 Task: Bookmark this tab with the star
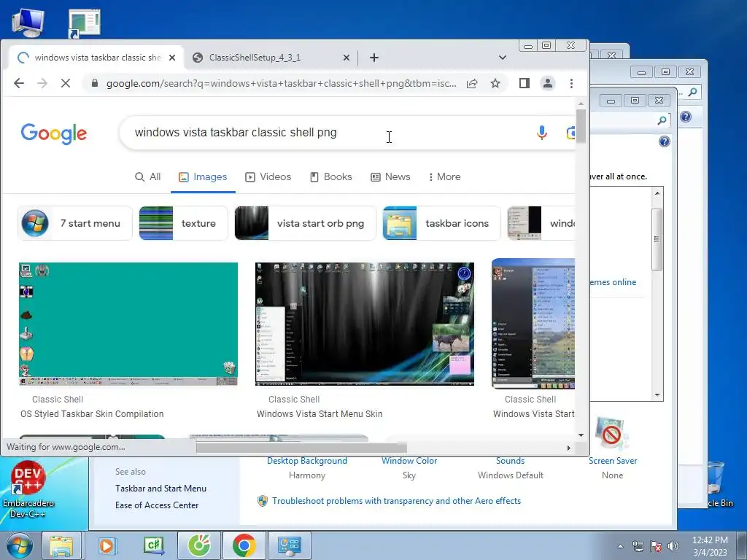[495, 83]
